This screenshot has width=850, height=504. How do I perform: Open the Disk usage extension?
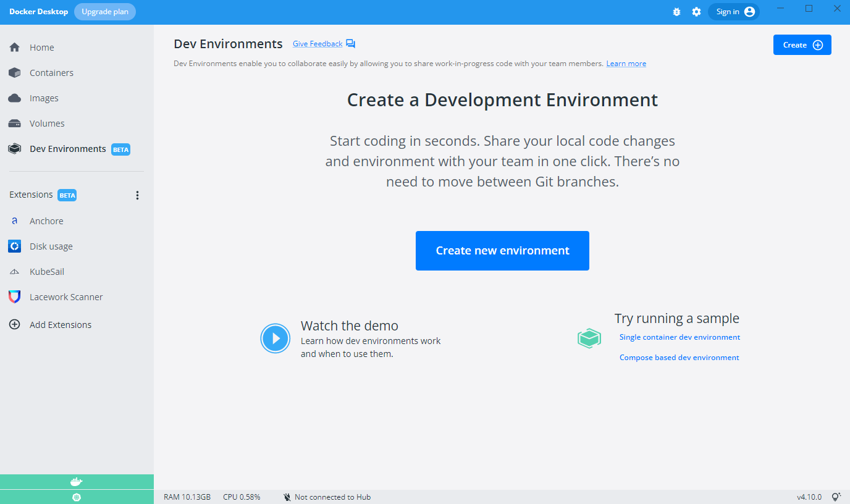[x=51, y=246]
